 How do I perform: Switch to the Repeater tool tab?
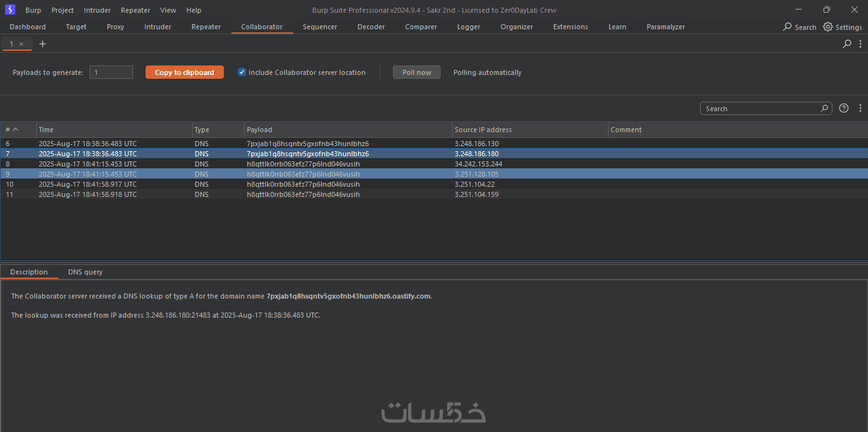(x=206, y=27)
